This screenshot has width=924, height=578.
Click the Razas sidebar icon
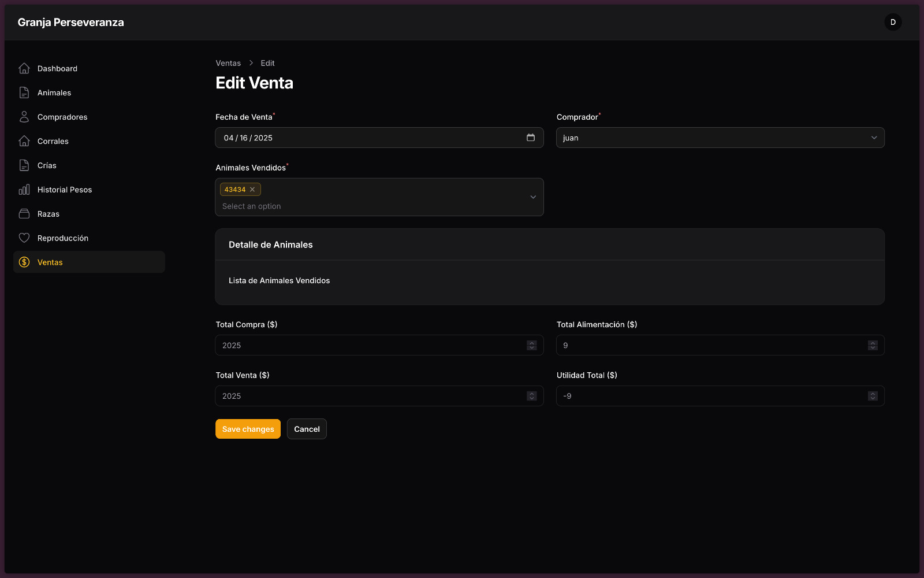pos(24,214)
